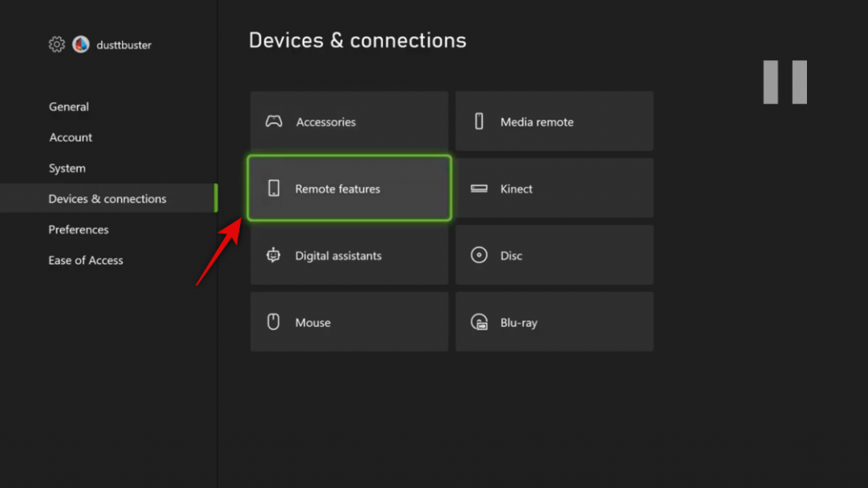This screenshot has width=868, height=488.
Task: Click the Mouse icon
Action: click(x=272, y=322)
